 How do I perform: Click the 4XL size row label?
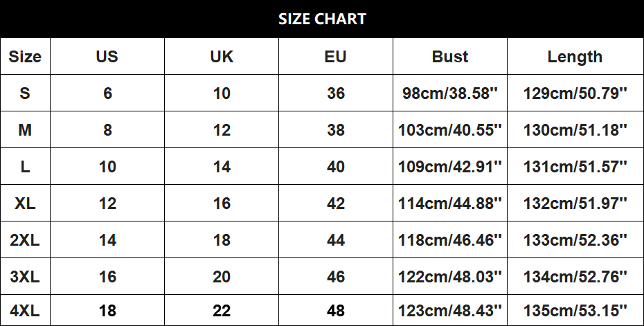point(25,310)
